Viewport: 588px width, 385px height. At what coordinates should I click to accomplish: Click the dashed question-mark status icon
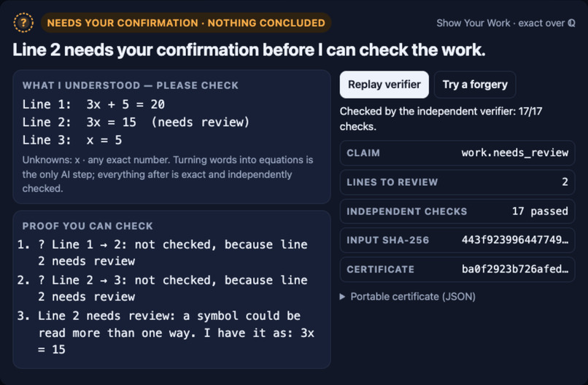click(x=23, y=23)
